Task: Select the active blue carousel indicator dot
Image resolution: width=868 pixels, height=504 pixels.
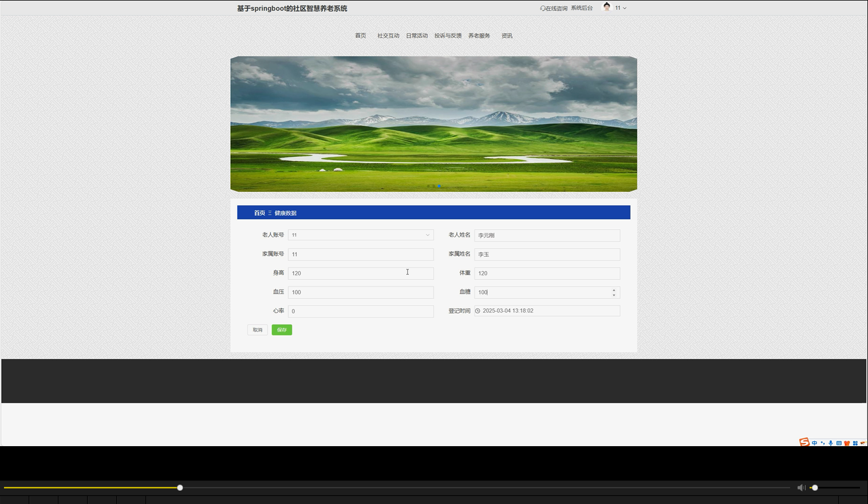Action: (x=439, y=186)
